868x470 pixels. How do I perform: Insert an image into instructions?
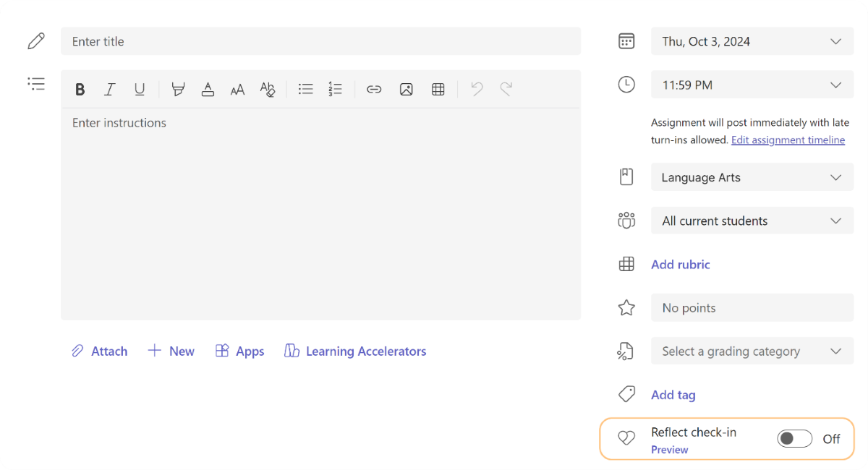pos(407,90)
